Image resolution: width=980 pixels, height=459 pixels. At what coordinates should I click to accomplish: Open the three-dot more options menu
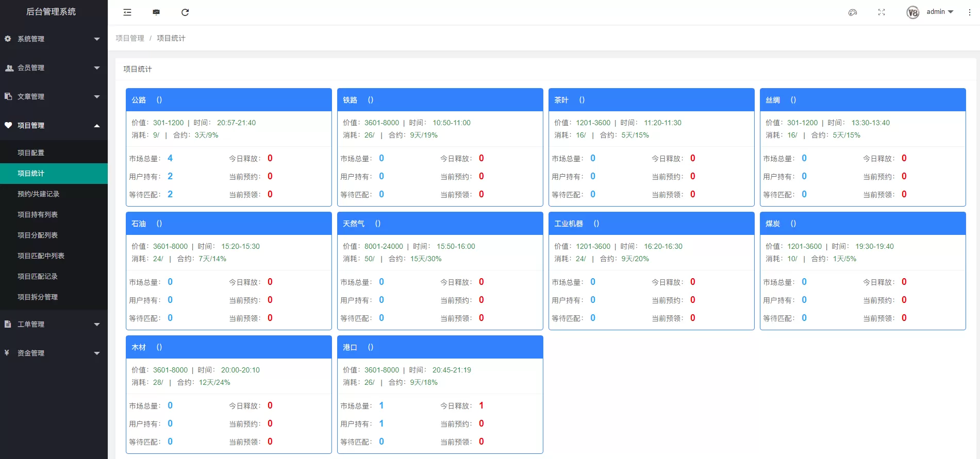point(969,12)
